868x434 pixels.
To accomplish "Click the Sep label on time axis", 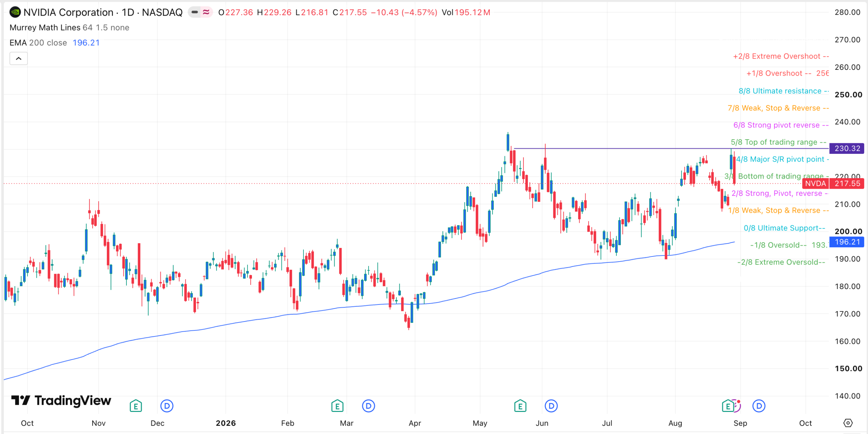I will 740,423.
